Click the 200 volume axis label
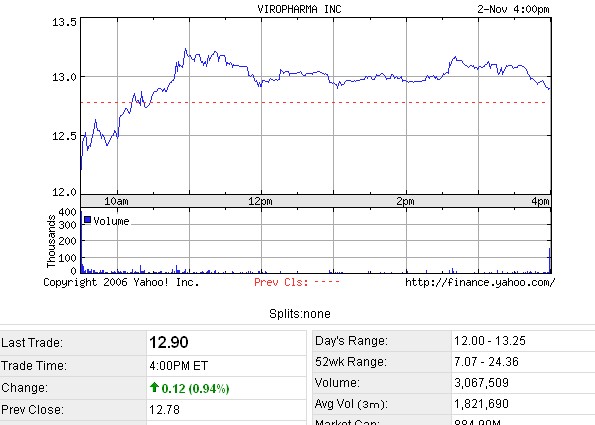The image size is (595, 425). coord(68,241)
